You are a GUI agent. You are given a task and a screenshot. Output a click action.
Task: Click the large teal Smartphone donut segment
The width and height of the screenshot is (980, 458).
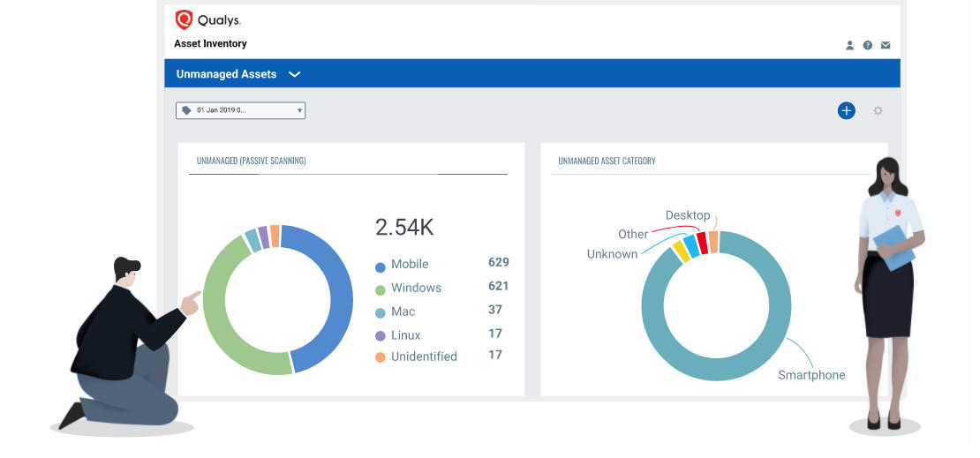pos(716,369)
